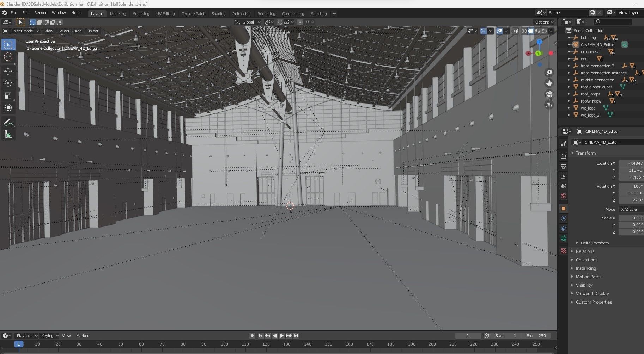644x354 pixels.
Task: Open the Object Mode dropdown
Action: [x=21, y=31]
